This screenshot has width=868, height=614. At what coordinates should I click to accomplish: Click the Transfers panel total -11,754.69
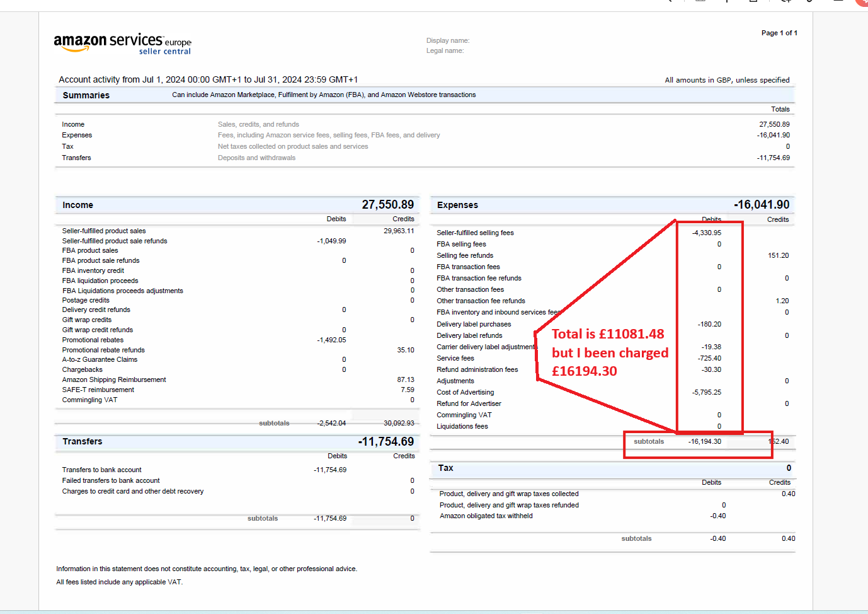point(386,441)
